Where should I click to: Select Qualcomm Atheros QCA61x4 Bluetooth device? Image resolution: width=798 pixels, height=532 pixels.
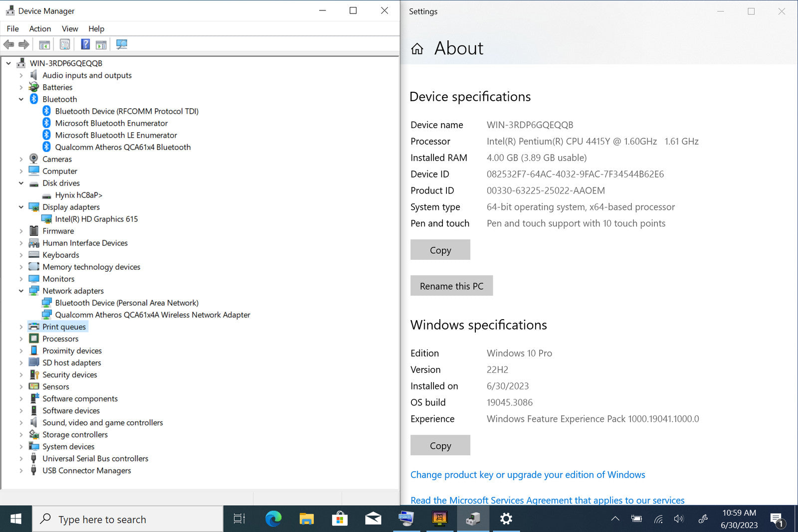click(x=123, y=147)
